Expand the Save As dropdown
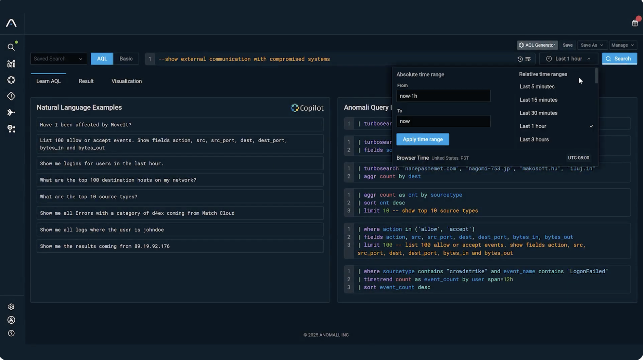 pyautogui.click(x=592, y=45)
